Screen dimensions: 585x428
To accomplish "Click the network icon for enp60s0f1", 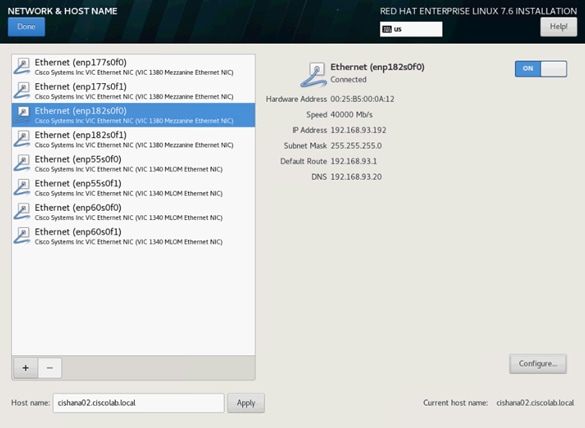I will [x=22, y=236].
